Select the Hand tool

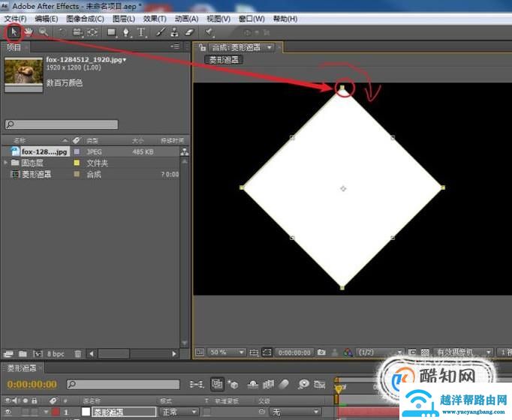29,32
